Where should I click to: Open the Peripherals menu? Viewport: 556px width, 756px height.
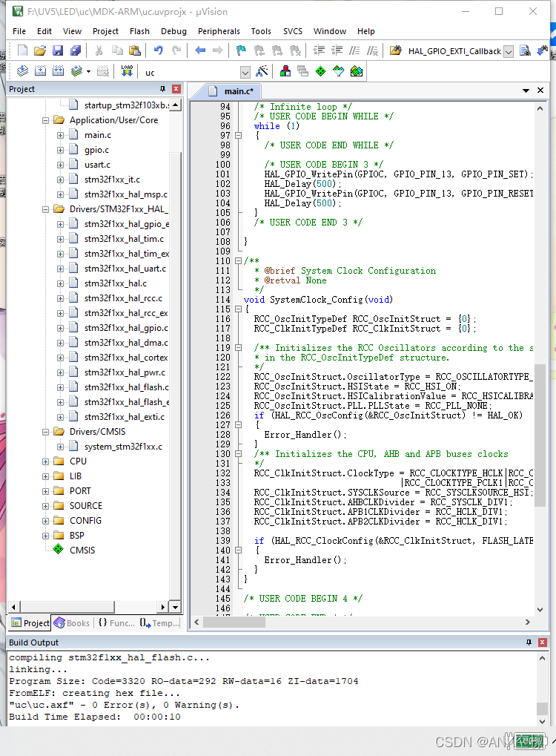[219, 31]
